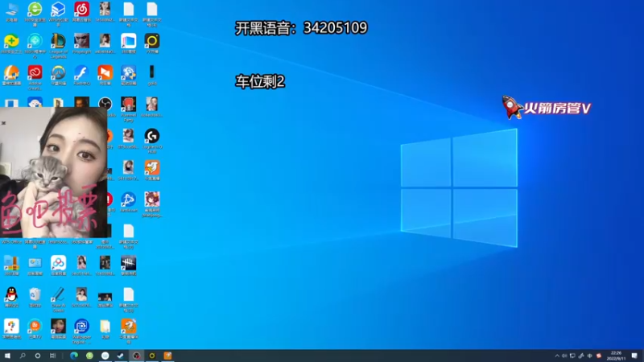
Task: Open the Wallpaper Engine shortcut
Action: point(82,327)
